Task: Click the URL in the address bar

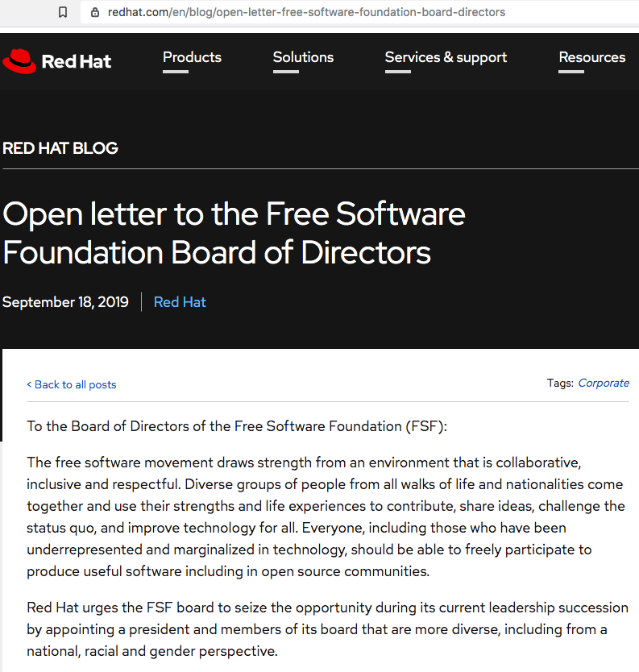Action: pyautogui.click(x=306, y=12)
